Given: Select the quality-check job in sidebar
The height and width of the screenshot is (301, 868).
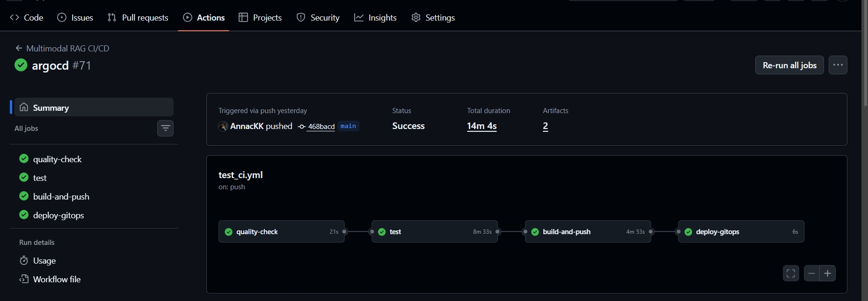Looking at the screenshot, I should [57, 159].
